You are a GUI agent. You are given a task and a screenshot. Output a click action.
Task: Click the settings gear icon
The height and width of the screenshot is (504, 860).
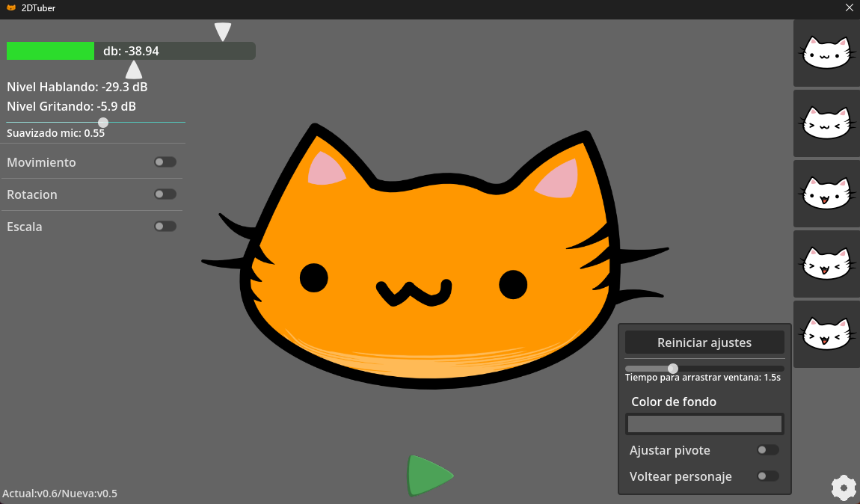[844, 488]
